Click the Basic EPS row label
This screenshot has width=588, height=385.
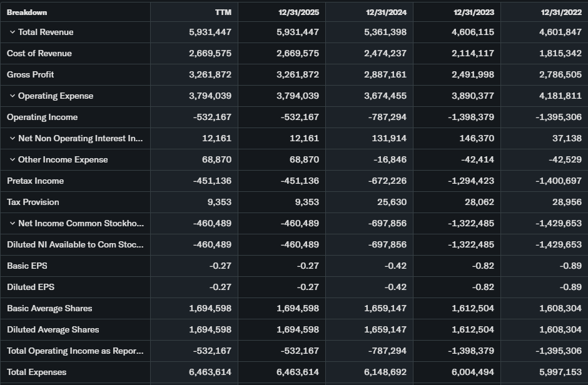click(x=27, y=266)
